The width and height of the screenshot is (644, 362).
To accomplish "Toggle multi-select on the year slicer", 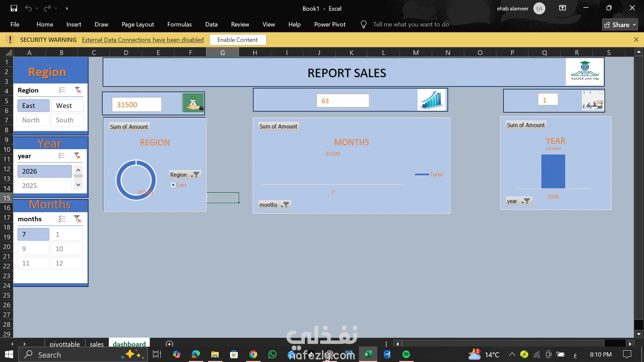I will pos(61,156).
